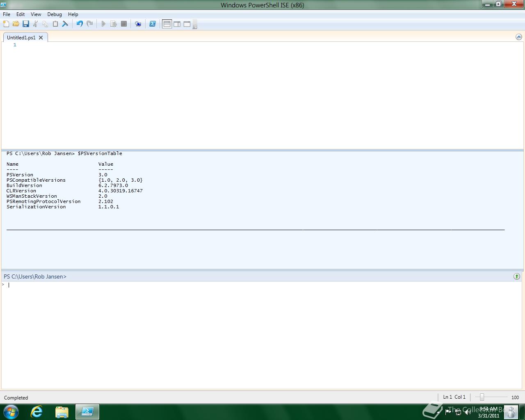Redo the last undone edit

(89, 24)
